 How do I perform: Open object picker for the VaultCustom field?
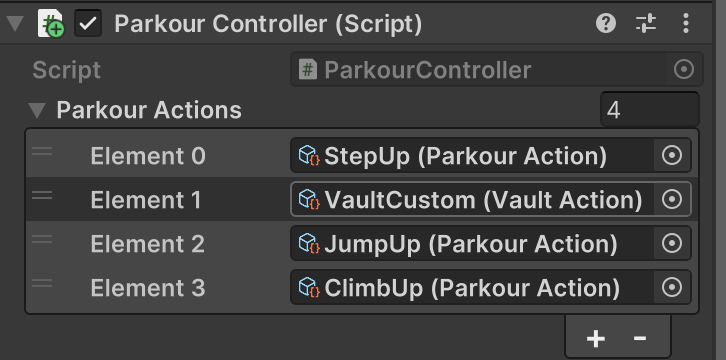672,199
